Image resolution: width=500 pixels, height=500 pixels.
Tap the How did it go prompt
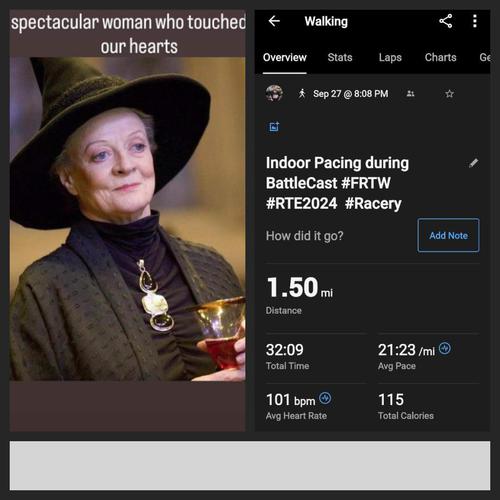304,236
